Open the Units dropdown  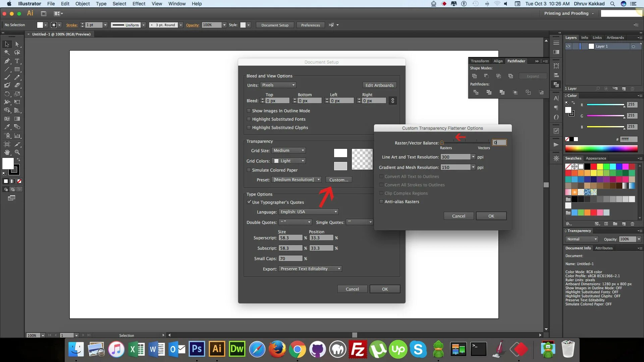[278, 85]
